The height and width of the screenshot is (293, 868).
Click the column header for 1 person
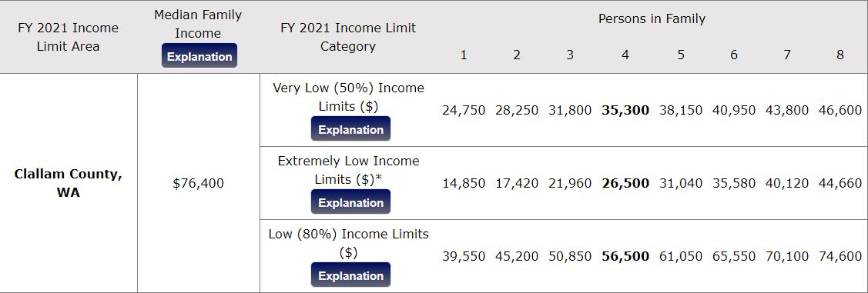464,55
